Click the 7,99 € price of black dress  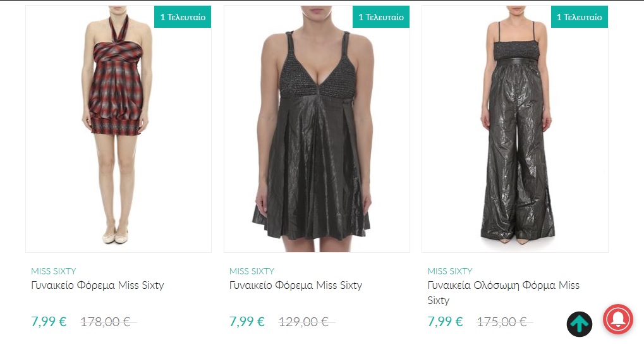[x=247, y=322]
